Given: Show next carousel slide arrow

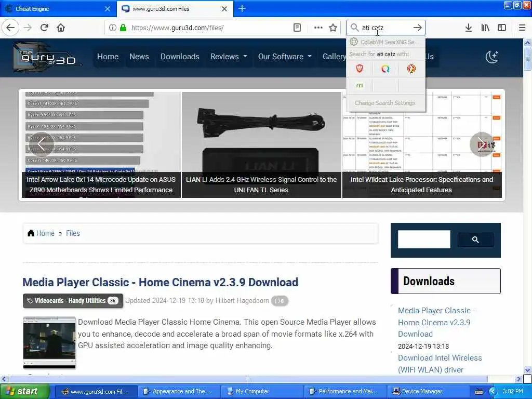Looking at the screenshot, I should point(482,144).
